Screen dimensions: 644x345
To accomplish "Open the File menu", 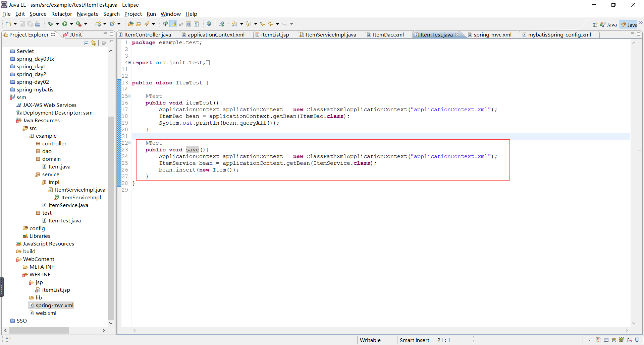I will point(6,14).
